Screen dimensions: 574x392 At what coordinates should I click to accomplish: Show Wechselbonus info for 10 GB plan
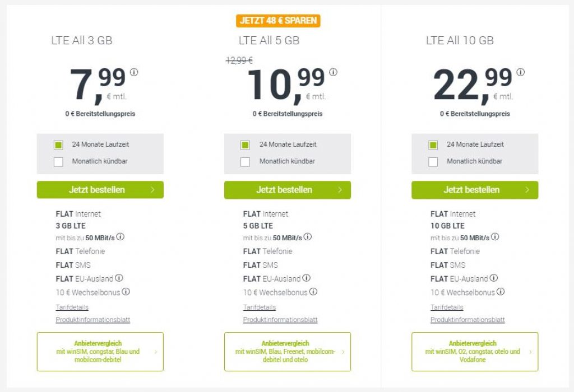click(501, 292)
